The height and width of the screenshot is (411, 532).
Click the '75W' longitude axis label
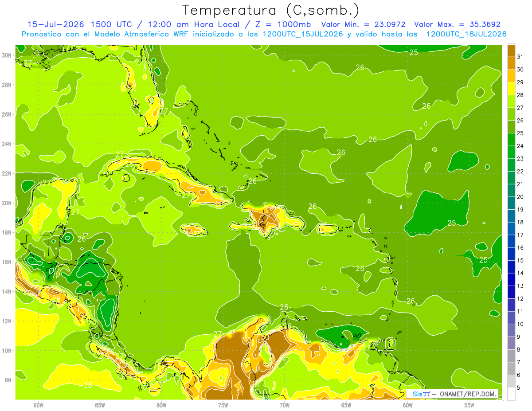[223, 405]
